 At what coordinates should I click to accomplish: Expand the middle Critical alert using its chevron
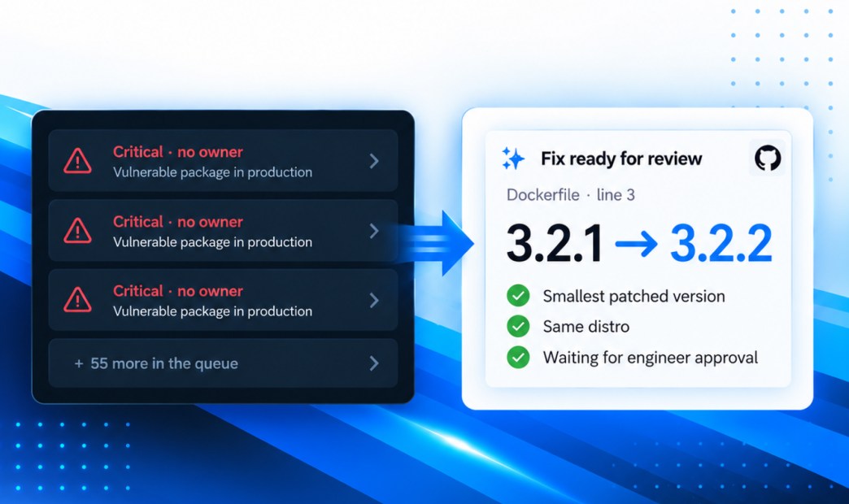pyautogui.click(x=373, y=231)
